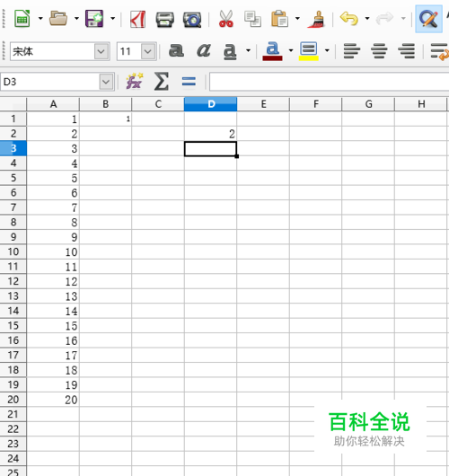The width and height of the screenshot is (449, 476).
Task: Click cell A12 containing 12
Action: coord(53,281)
